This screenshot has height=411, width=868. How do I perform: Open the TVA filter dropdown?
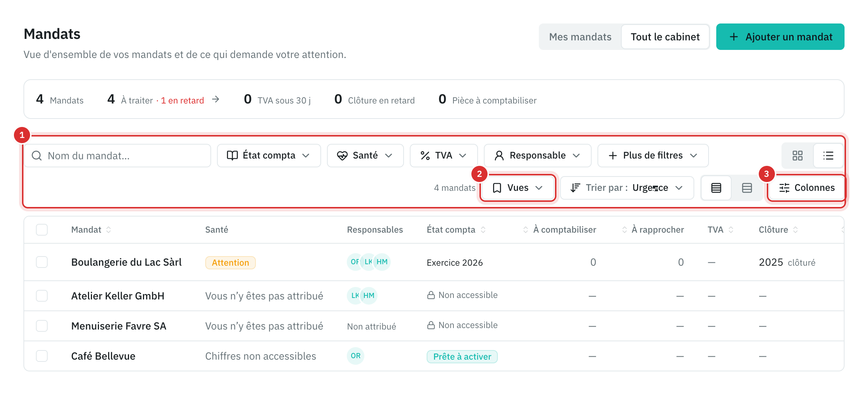click(444, 156)
